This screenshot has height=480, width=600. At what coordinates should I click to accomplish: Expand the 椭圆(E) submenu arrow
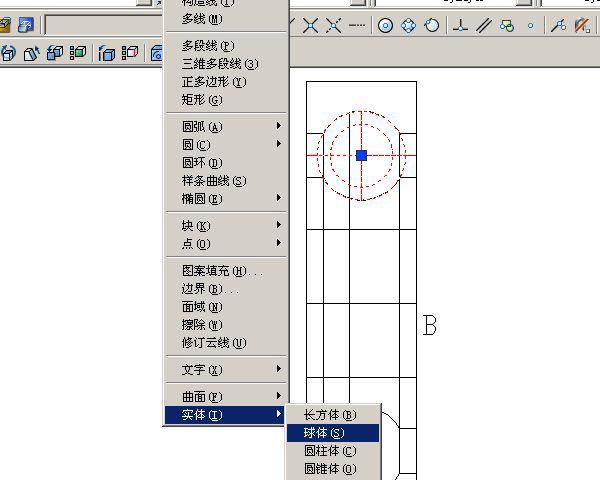point(279,198)
